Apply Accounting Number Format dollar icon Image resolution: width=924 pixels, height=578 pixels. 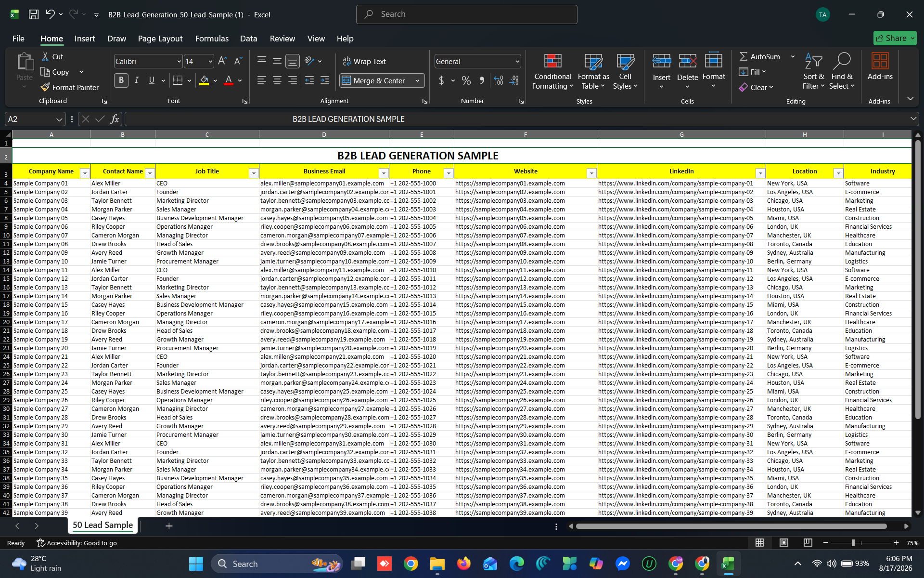tap(441, 80)
